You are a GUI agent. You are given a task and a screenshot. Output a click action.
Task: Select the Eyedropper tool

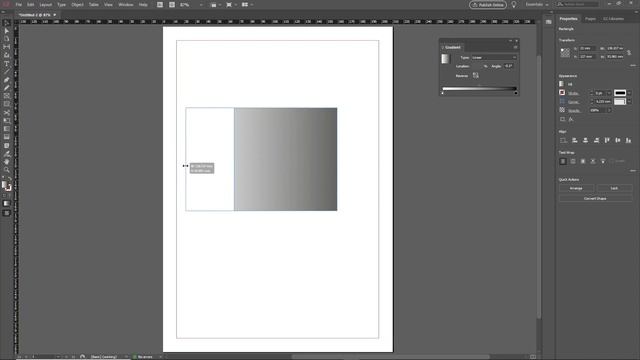pos(7,154)
